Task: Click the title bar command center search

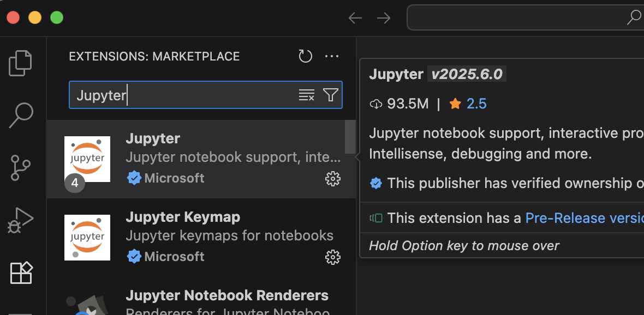Action: point(526,17)
